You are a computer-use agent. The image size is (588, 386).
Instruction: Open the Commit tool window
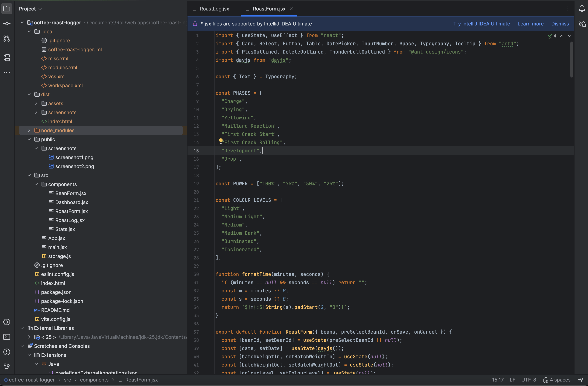(7, 24)
